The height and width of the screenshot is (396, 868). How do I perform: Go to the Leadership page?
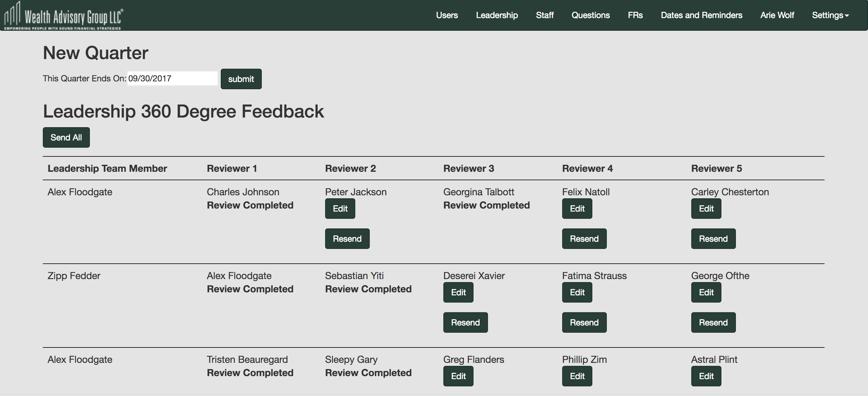497,15
